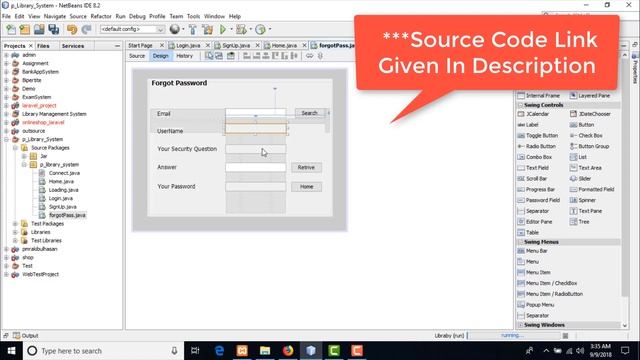Click the running progress bar in status bar

[x=514, y=336]
